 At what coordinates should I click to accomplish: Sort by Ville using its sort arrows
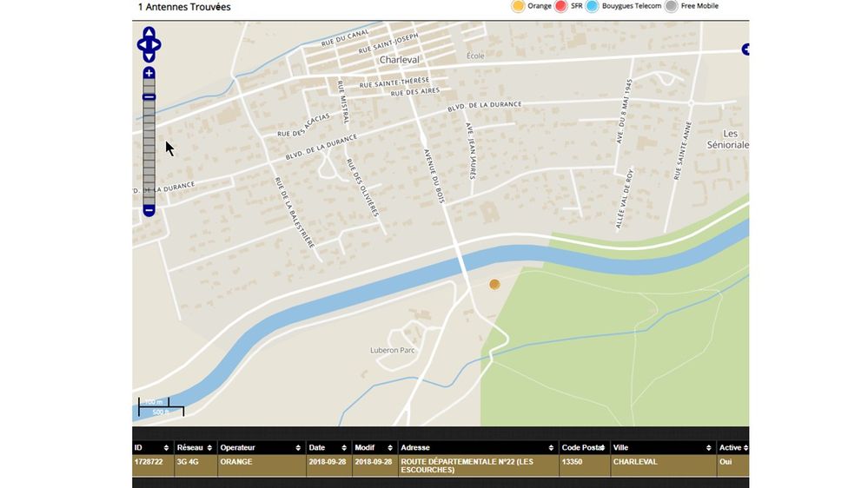click(x=709, y=447)
